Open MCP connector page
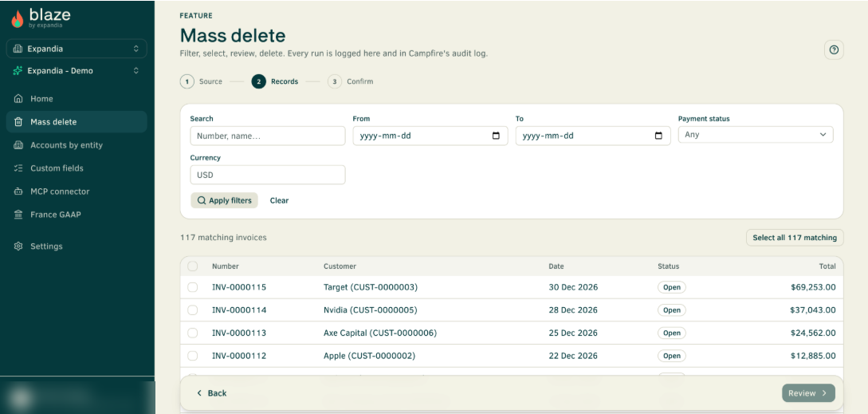This screenshot has height=414, width=868. pos(77,191)
